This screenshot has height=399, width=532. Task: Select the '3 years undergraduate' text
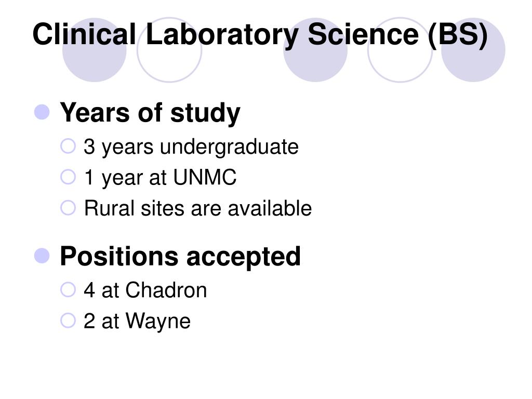(191, 147)
